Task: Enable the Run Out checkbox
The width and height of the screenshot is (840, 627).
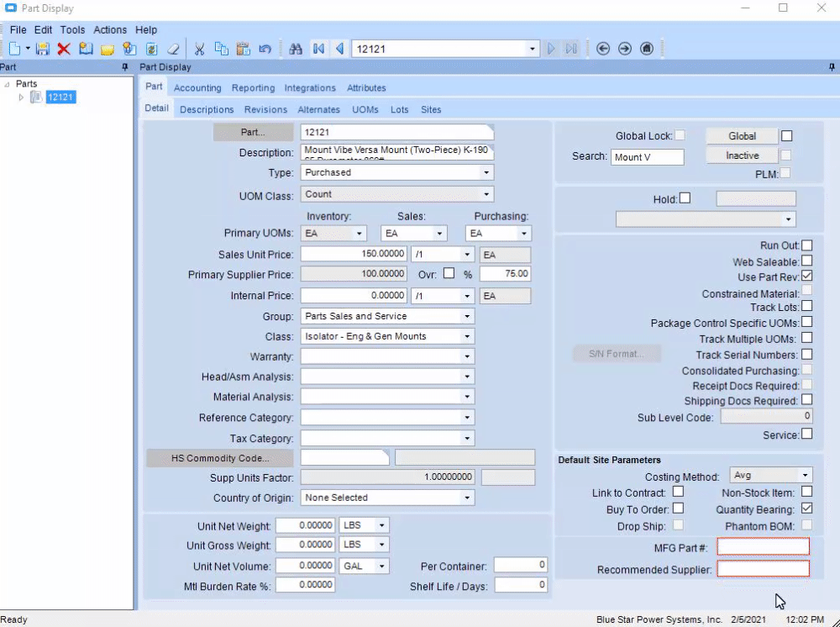Action: [x=806, y=245]
